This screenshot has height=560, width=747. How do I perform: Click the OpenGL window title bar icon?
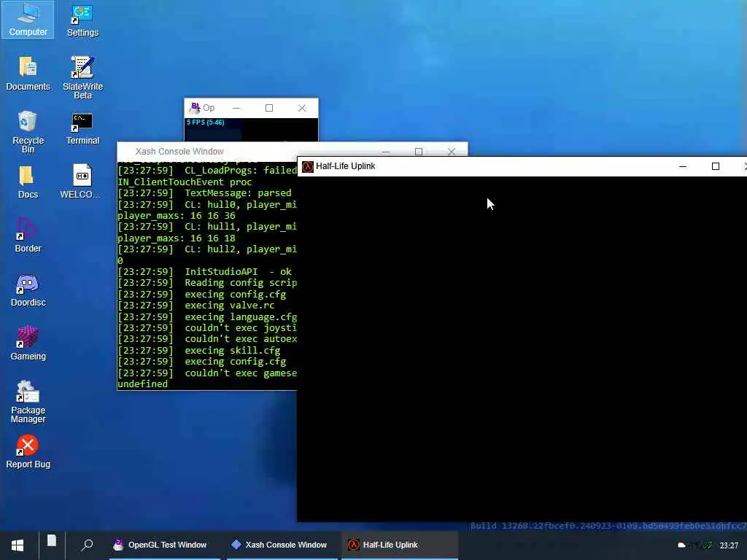coord(194,108)
